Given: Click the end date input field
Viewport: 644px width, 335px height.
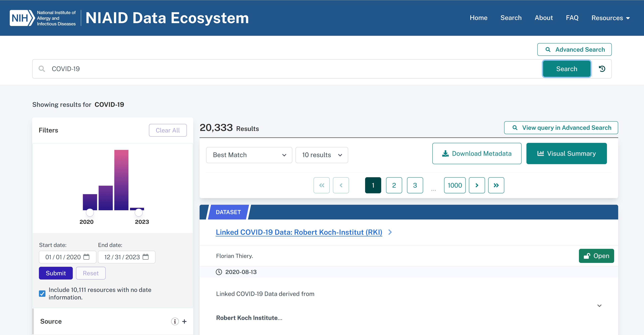Looking at the screenshot, I should coord(126,257).
